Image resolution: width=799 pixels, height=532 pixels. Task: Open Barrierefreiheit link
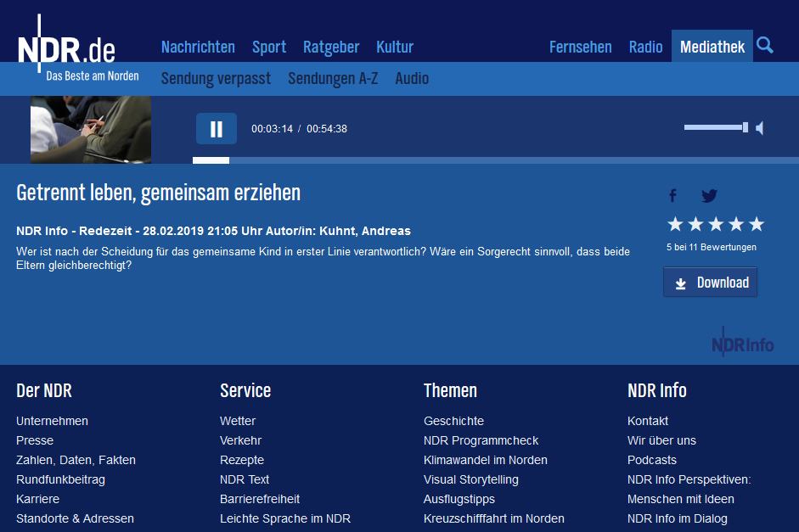pyautogui.click(x=260, y=499)
